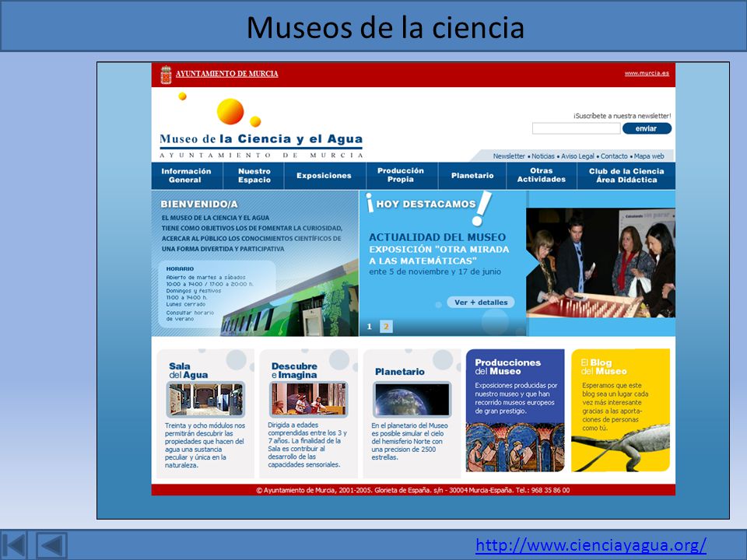Click Hoy Destacamos banner title
Screen dimensions: 747x560
click(x=426, y=205)
